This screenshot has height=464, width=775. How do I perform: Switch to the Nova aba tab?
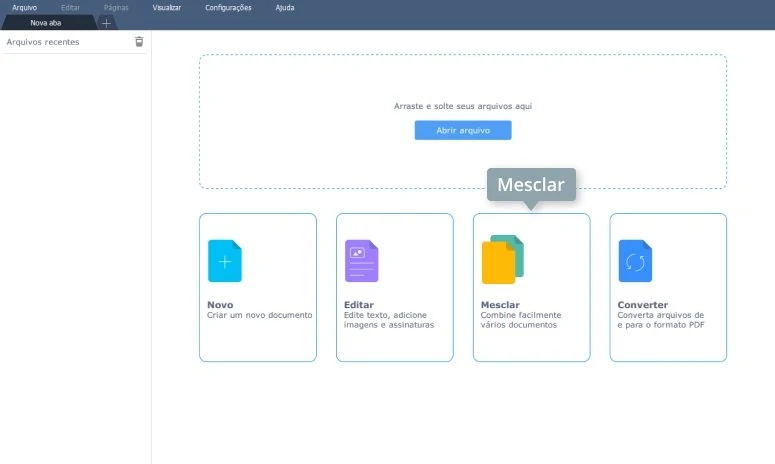tap(46, 22)
